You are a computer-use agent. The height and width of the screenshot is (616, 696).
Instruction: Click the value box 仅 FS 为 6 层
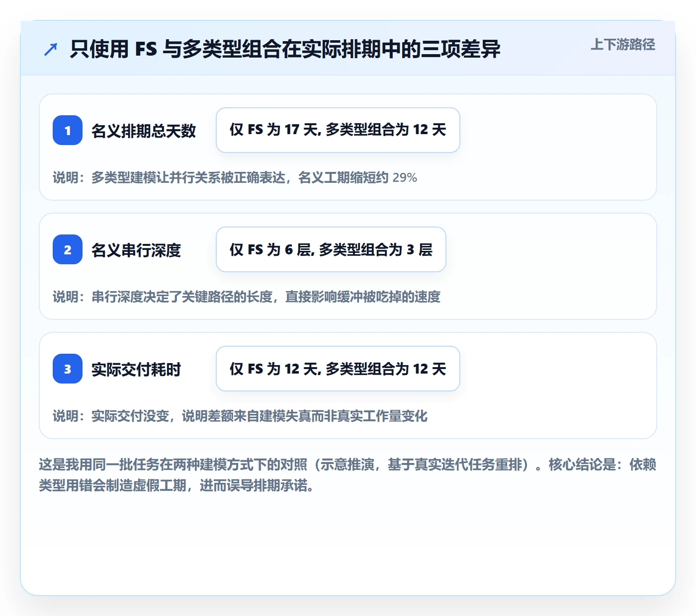(x=331, y=249)
